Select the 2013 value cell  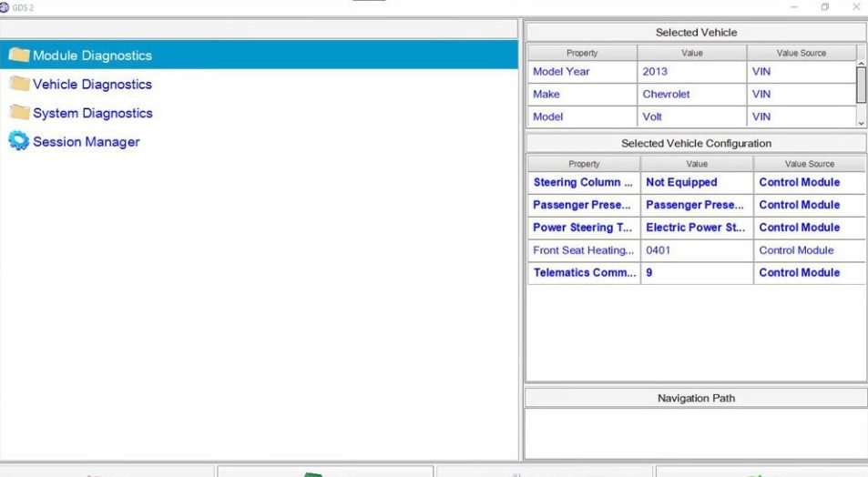(x=691, y=71)
